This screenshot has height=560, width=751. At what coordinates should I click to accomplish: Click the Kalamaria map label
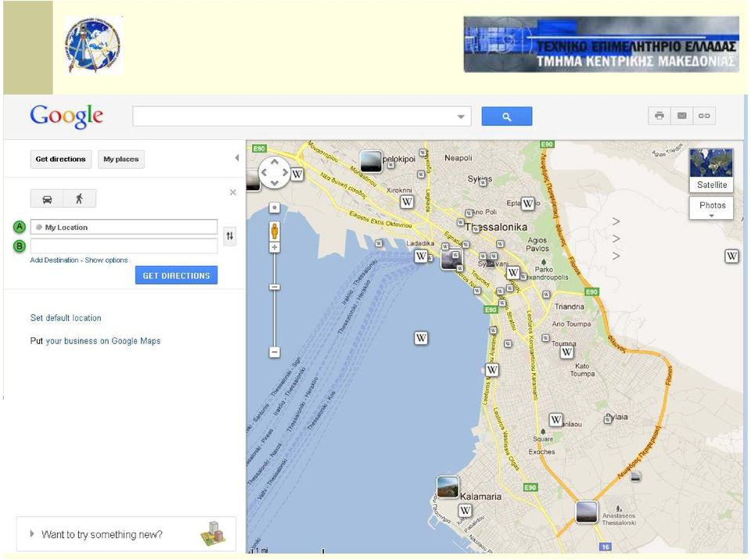click(x=480, y=497)
